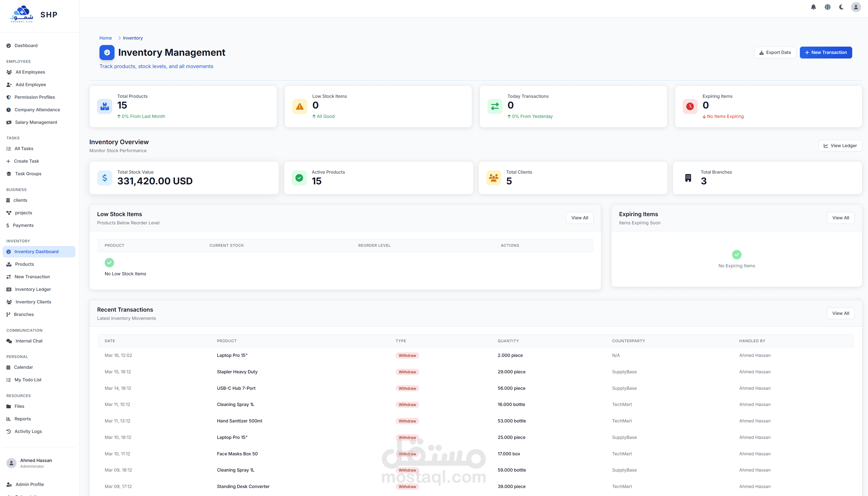Toggle dark mode moon icon

[x=841, y=7]
